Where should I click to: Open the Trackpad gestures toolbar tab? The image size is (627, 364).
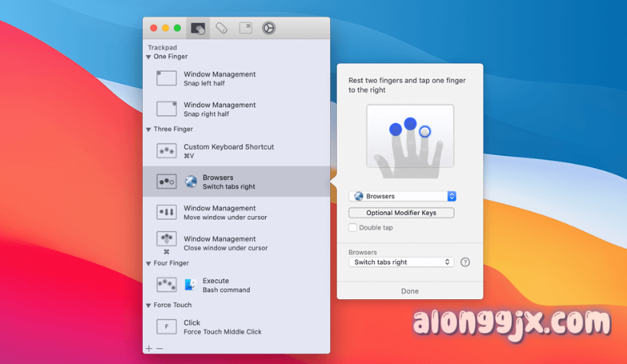(199, 28)
